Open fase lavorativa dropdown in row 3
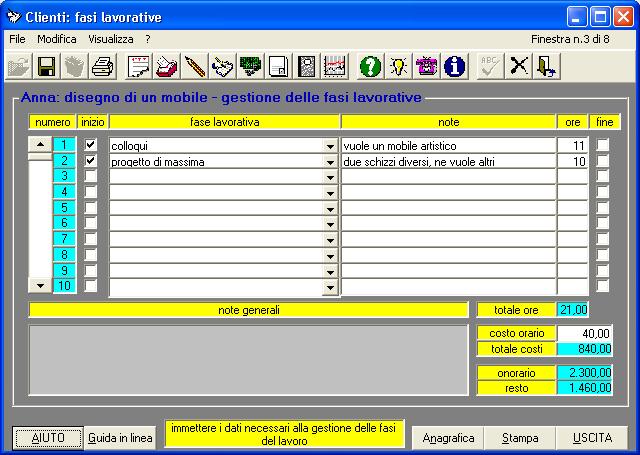The height and width of the screenshot is (455, 640). (x=331, y=176)
